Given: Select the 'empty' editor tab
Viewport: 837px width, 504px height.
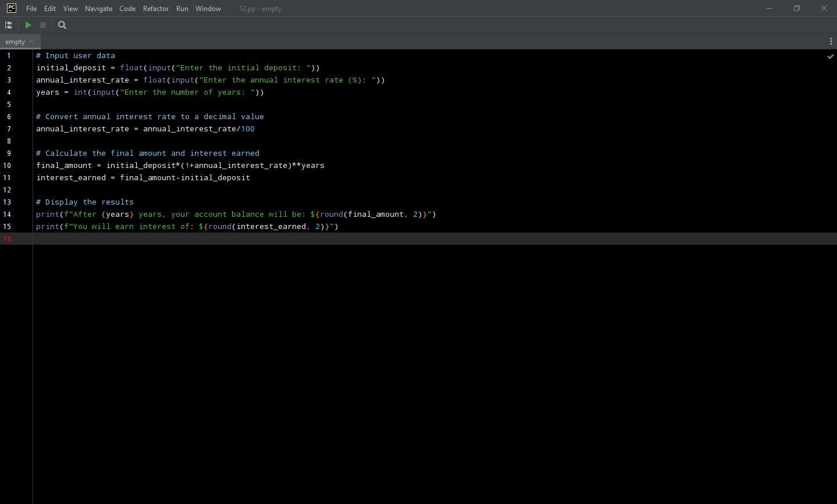Looking at the screenshot, I should [15, 42].
